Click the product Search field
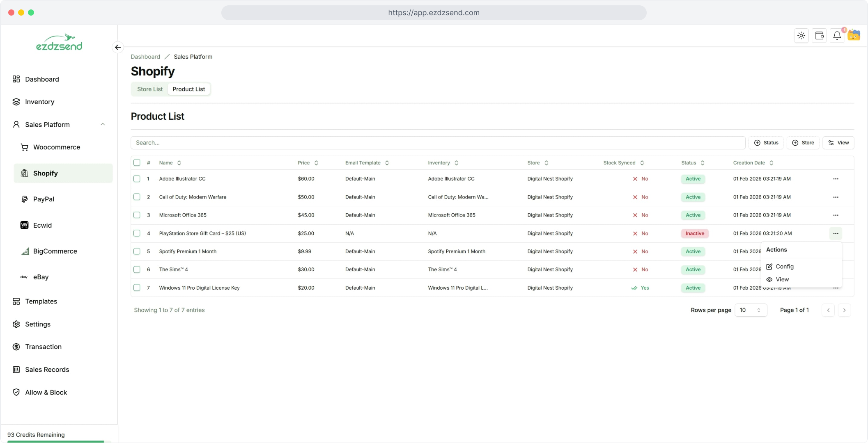Viewport: 868px width, 443px height. tap(438, 143)
